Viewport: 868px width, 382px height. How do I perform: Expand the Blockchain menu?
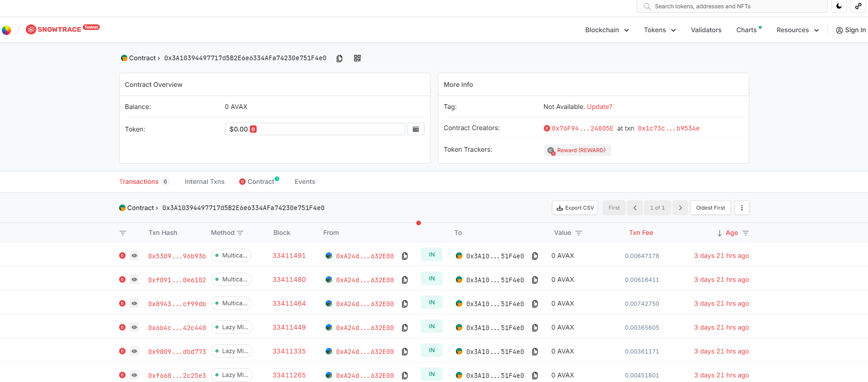(x=607, y=30)
